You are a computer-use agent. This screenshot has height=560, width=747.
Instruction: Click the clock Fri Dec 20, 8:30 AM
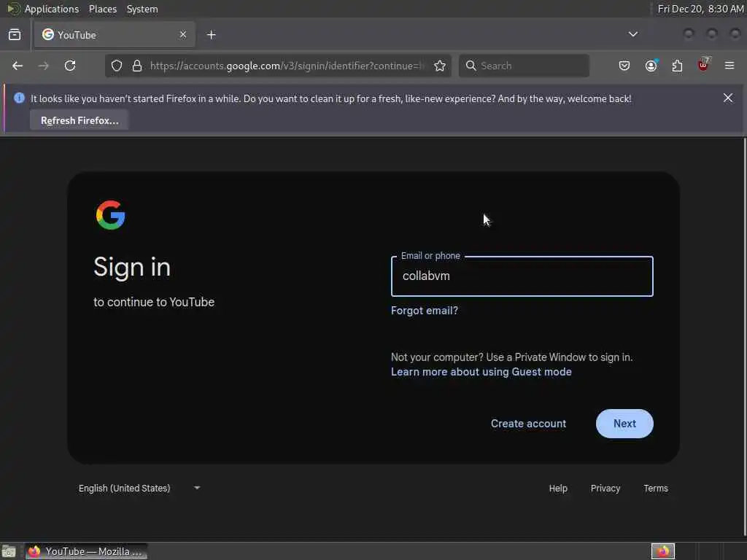700,9
